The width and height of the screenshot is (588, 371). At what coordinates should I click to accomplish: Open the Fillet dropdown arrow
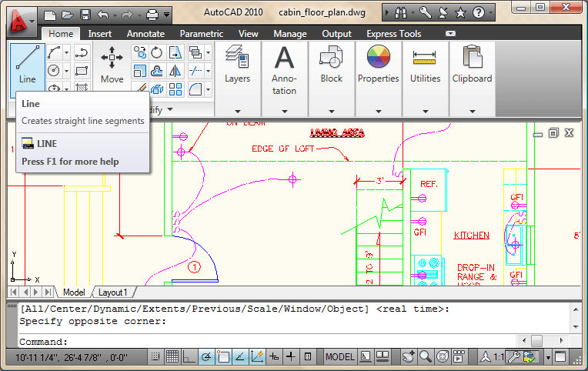208,89
